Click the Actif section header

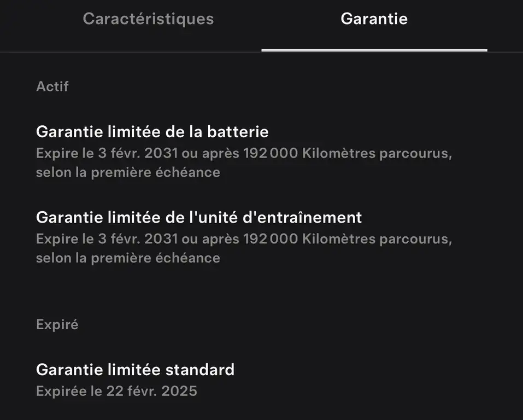point(52,86)
